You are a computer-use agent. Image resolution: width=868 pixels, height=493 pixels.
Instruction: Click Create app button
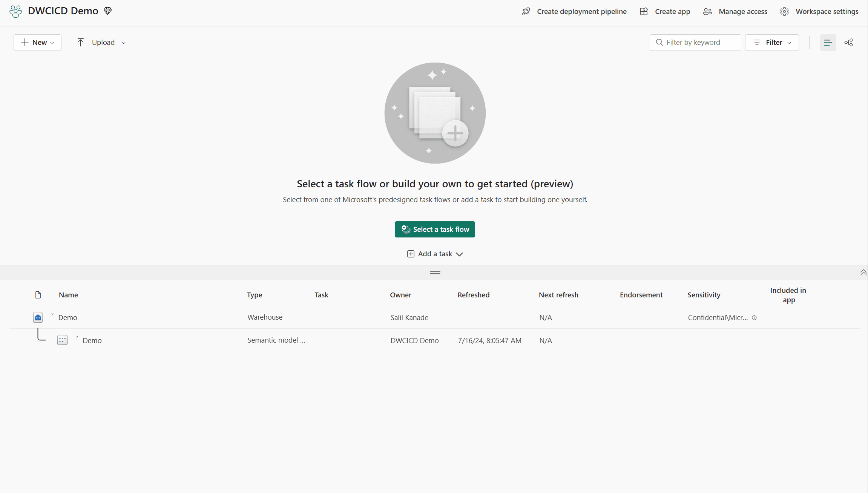(665, 11)
